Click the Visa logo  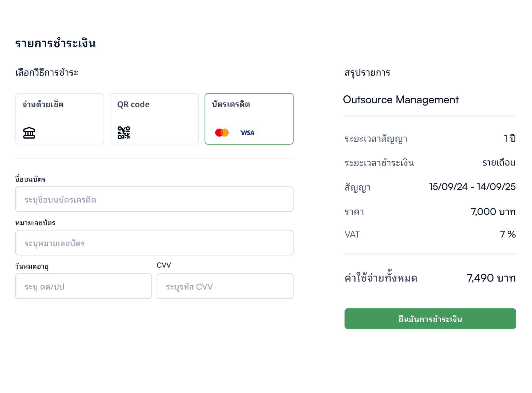pos(247,133)
